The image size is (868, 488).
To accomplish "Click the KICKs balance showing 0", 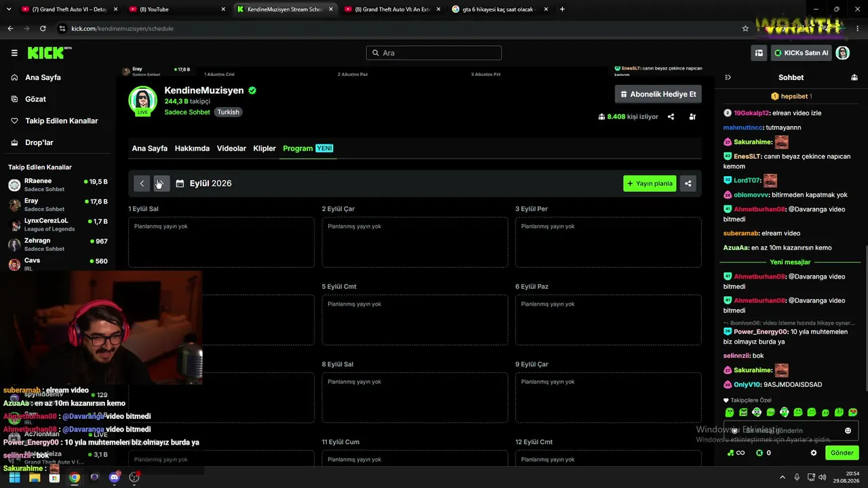I will pos(763,453).
